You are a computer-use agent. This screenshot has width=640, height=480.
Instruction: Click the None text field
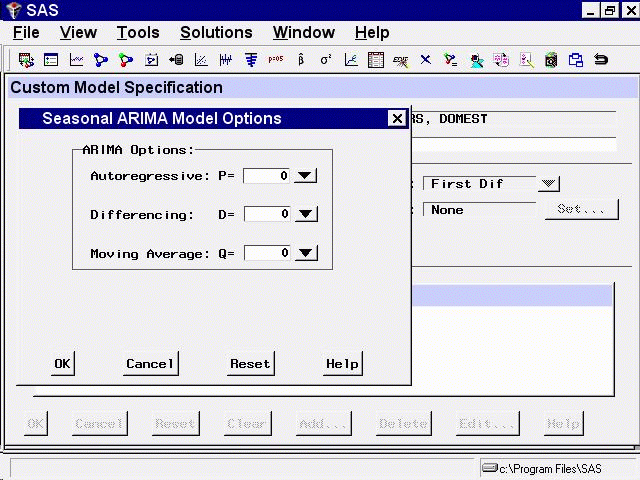(x=480, y=210)
